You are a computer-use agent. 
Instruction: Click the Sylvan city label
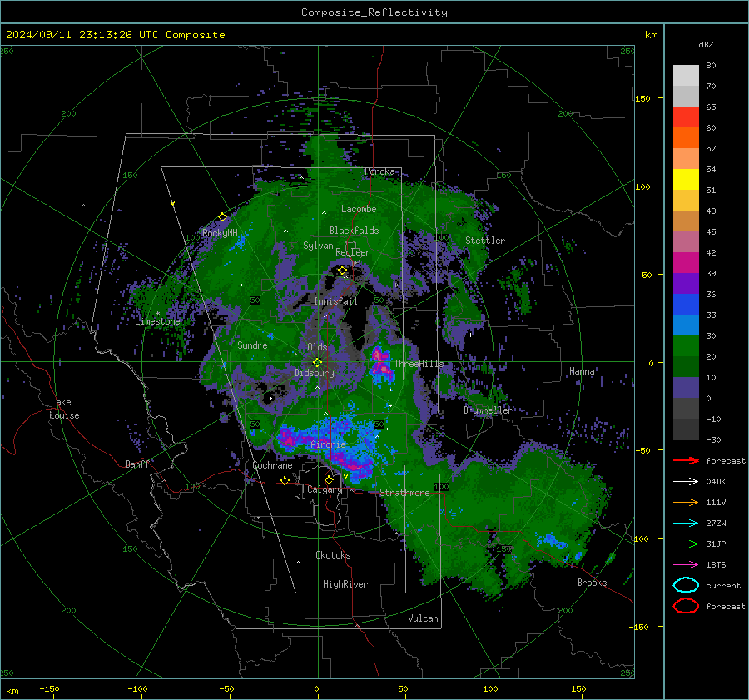[318, 246]
